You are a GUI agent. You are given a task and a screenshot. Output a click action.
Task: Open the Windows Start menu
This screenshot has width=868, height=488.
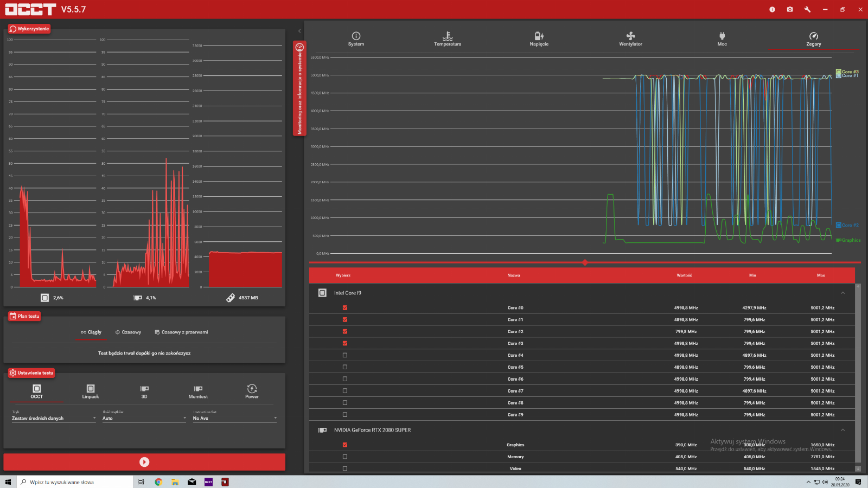8,482
